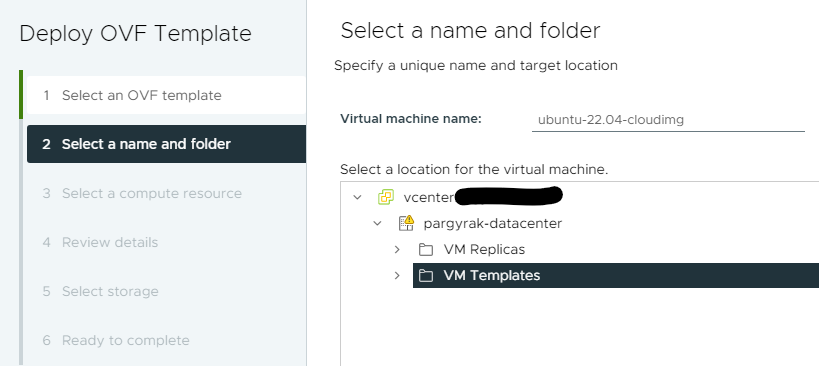Image resolution: width=819 pixels, height=366 pixels.
Task: Click the 'Deploy OVF Template' title
Action: point(135,33)
